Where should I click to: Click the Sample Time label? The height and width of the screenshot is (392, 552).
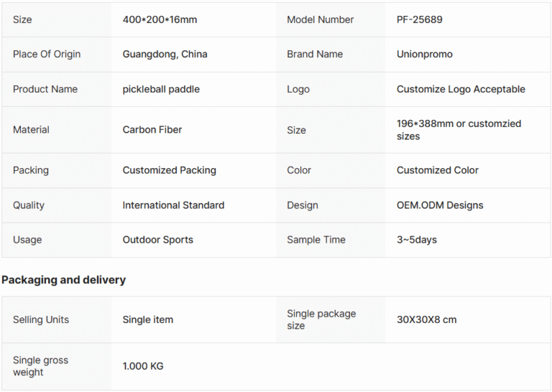[x=316, y=240]
